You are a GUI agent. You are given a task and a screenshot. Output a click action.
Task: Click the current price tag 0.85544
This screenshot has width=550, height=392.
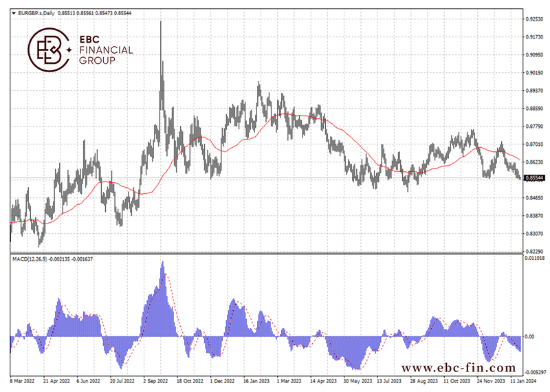pyautogui.click(x=535, y=177)
